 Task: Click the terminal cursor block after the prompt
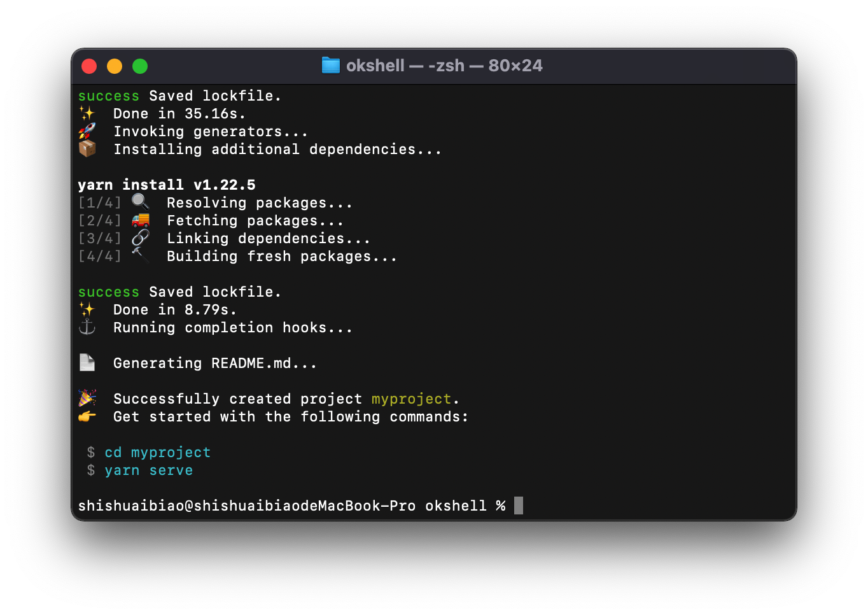tap(519, 505)
